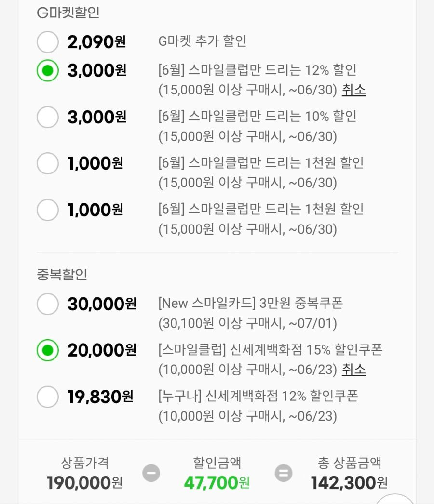Choose the 19,830원 누구나 12% 할인쿠폰 radio

click(48, 397)
